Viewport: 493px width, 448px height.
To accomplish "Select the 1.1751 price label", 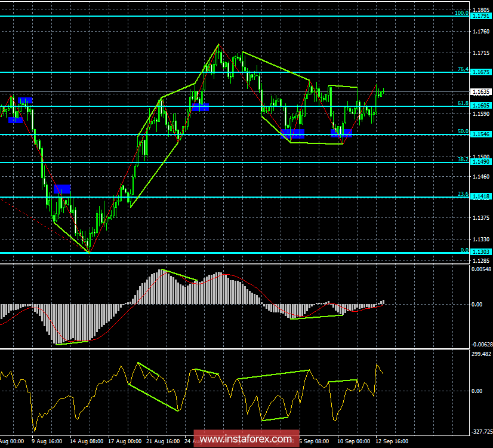I will [480, 16].
